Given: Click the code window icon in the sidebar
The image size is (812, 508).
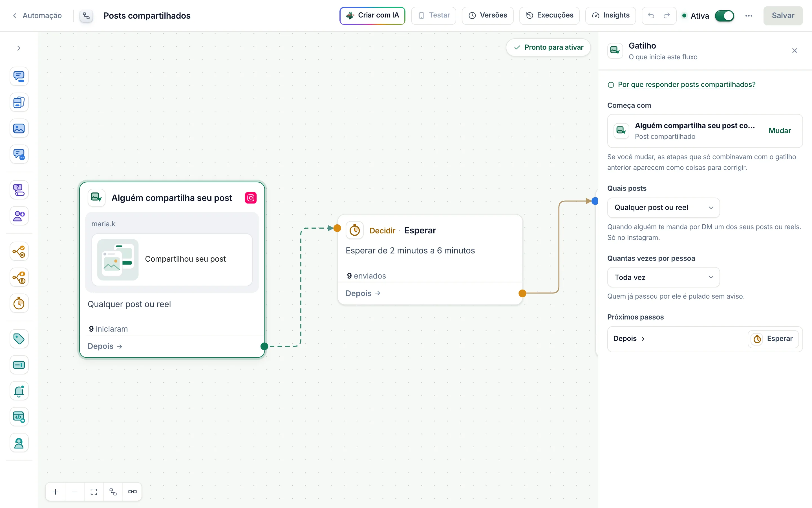Looking at the screenshot, I should pyautogui.click(x=19, y=417).
